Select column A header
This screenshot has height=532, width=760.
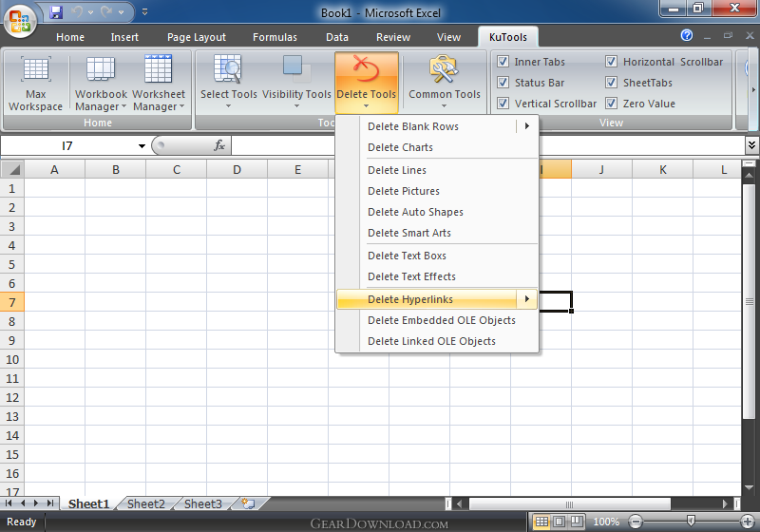point(55,170)
